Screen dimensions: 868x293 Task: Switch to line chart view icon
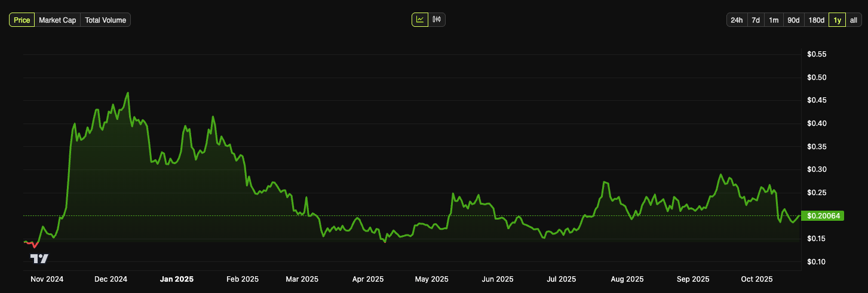pyautogui.click(x=420, y=20)
